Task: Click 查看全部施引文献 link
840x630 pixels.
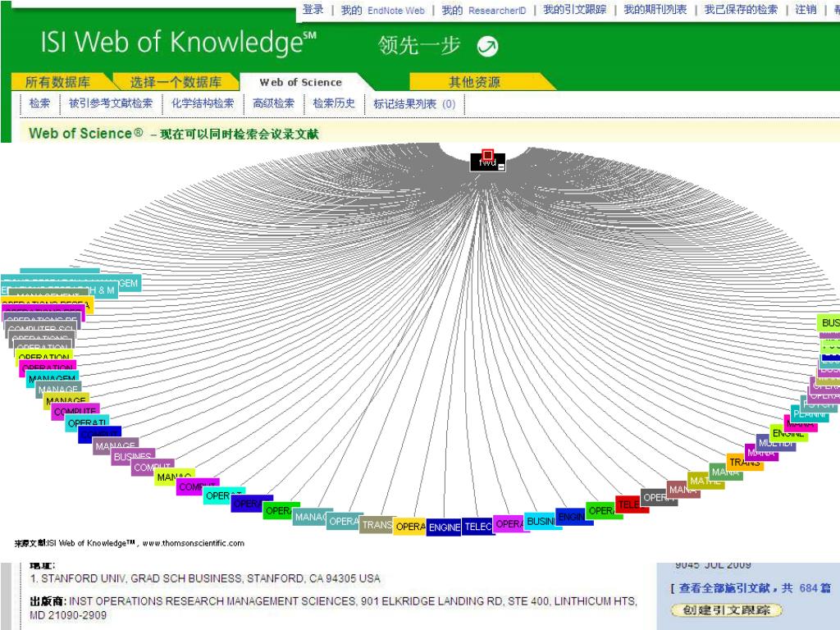Action: pos(755,588)
